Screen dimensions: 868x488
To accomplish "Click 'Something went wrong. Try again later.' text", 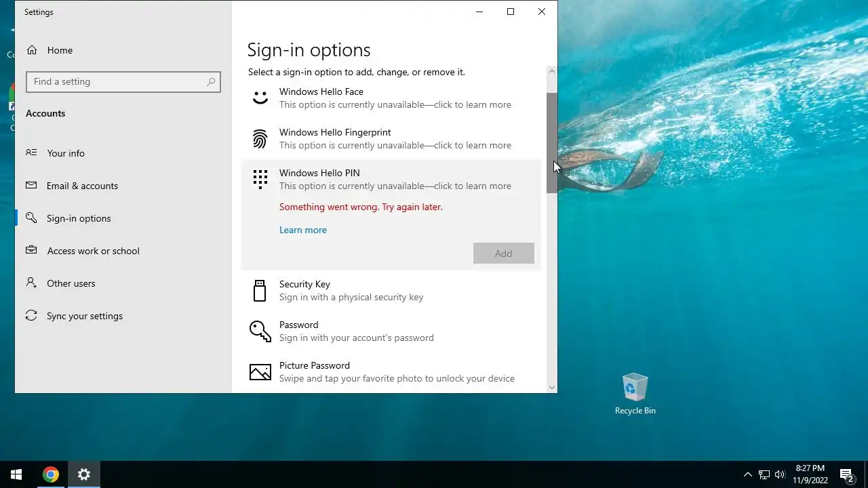I will tap(361, 207).
